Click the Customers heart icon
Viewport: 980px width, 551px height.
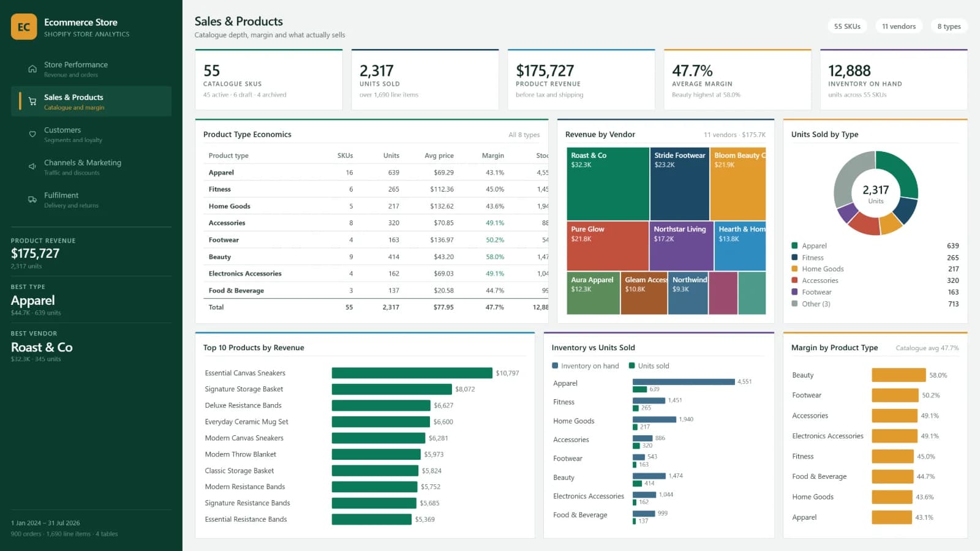click(32, 134)
